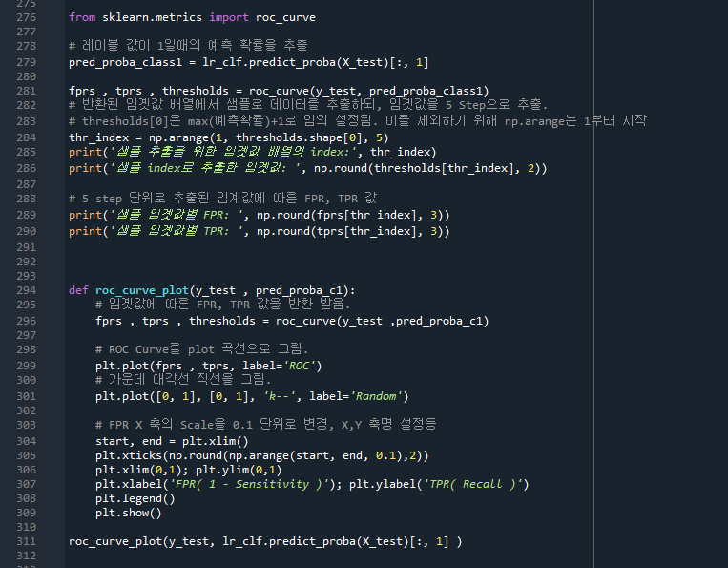Click comment starting '# thresholds[0]' on line 283

point(358,121)
